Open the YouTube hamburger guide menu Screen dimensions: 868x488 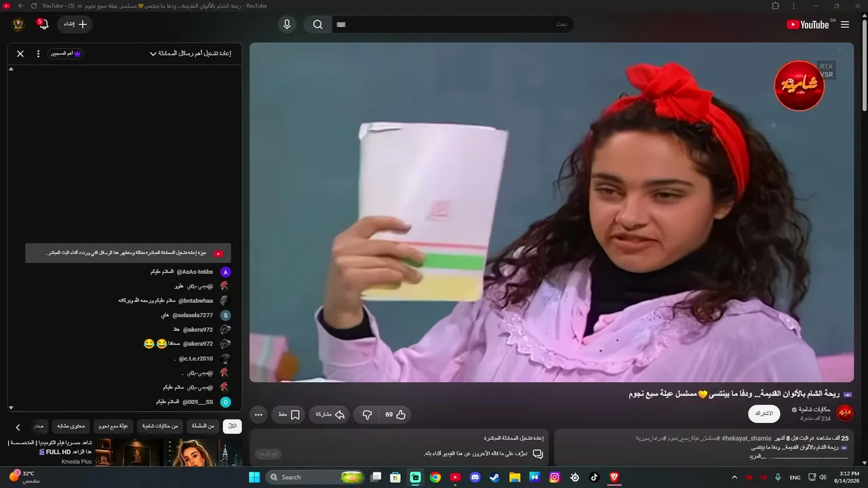point(845,24)
